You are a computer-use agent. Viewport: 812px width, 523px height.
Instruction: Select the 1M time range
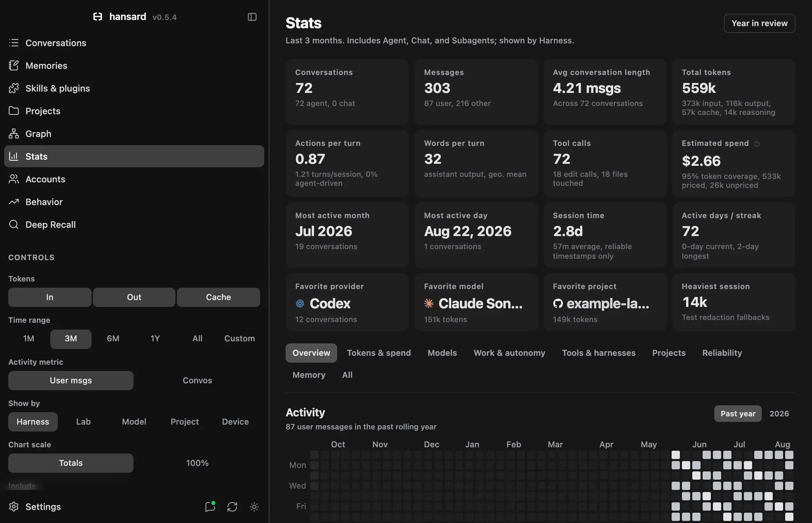tap(29, 339)
